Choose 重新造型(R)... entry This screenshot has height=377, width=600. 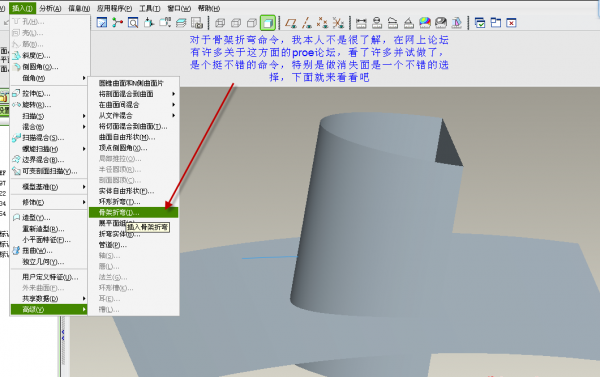click(50, 229)
